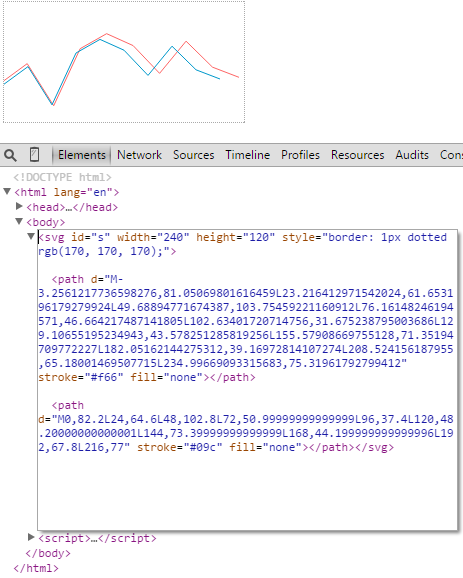Click the stroke="#09c" attribute

click(180, 448)
